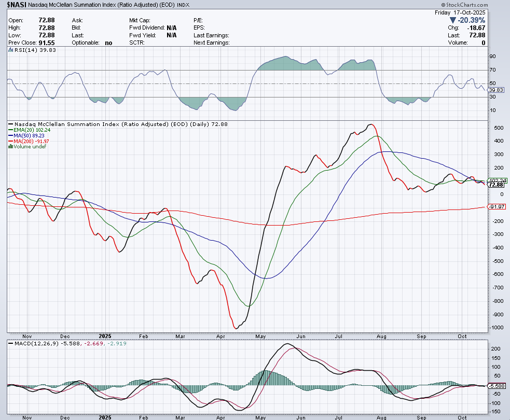The height and width of the screenshot is (420, 510).
Task: Click the red -91.97 MA(200) axis tag
Action: point(497,207)
